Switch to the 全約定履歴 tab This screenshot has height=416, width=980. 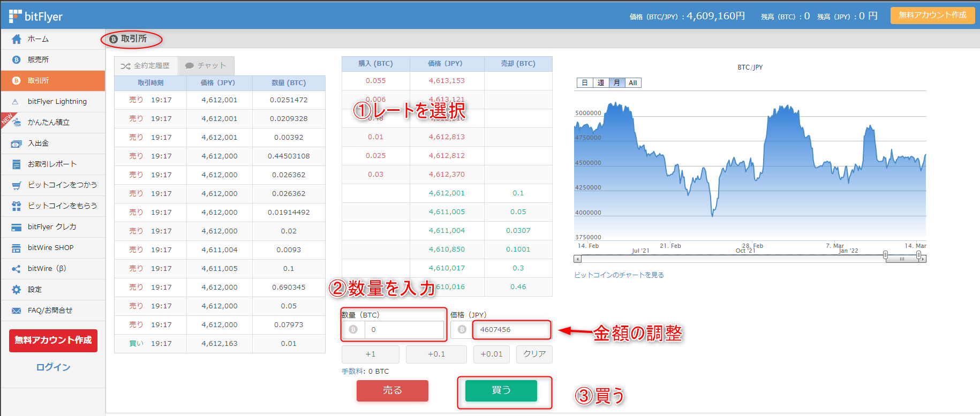pyautogui.click(x=146, y=66)
